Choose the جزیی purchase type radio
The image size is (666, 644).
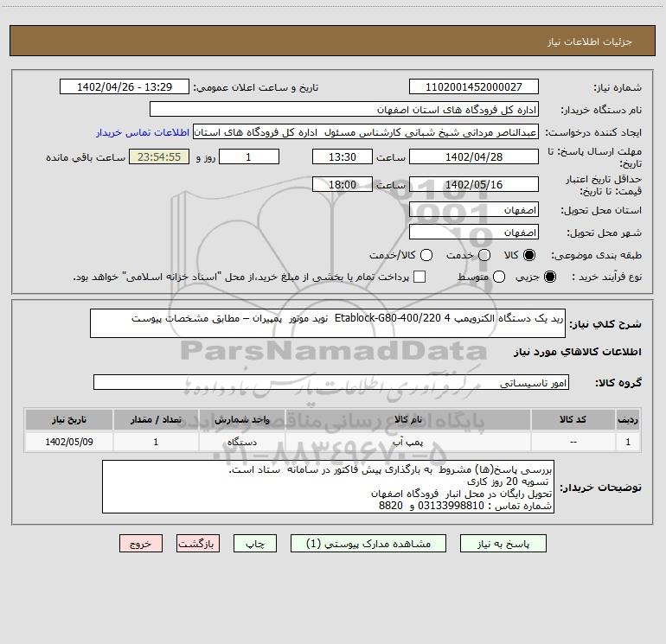click(x=549, y=277)
